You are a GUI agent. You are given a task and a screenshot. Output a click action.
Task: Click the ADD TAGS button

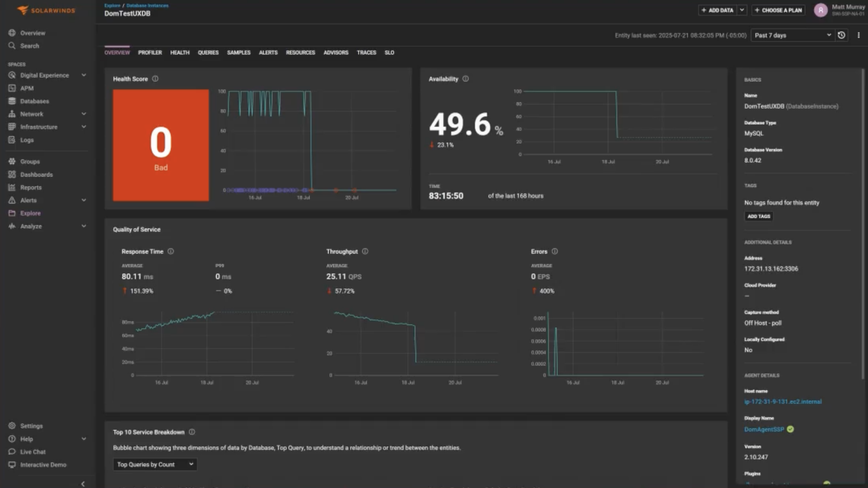758,216
